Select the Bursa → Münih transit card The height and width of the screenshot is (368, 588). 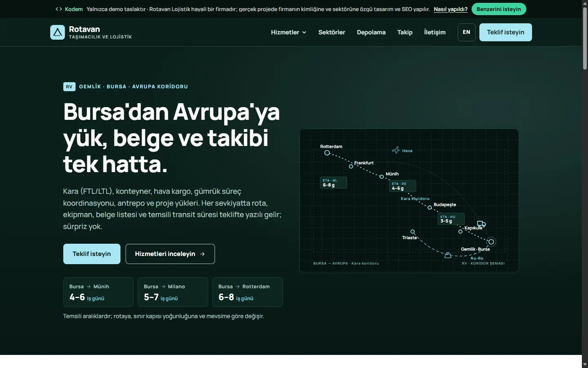[x=98, y=292]
